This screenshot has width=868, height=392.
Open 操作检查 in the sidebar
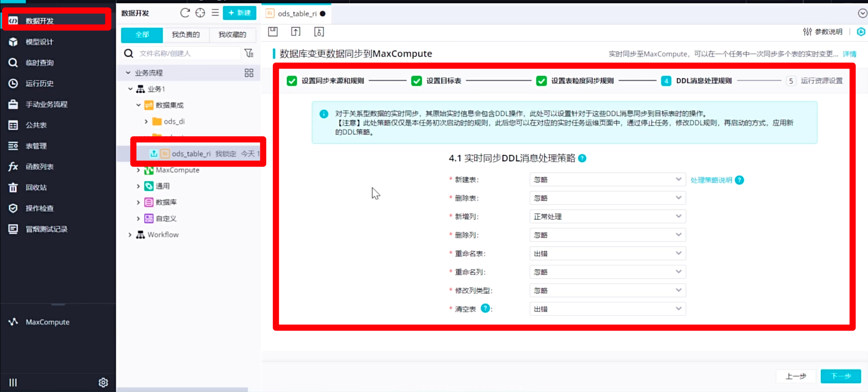click(x=39, y=208)
